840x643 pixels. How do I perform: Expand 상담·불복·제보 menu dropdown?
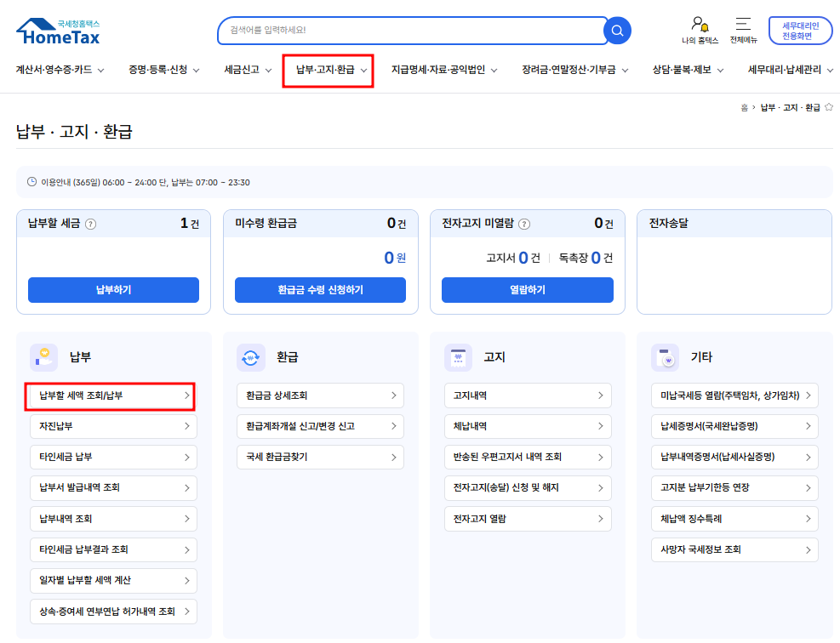(x=688, y=70)
